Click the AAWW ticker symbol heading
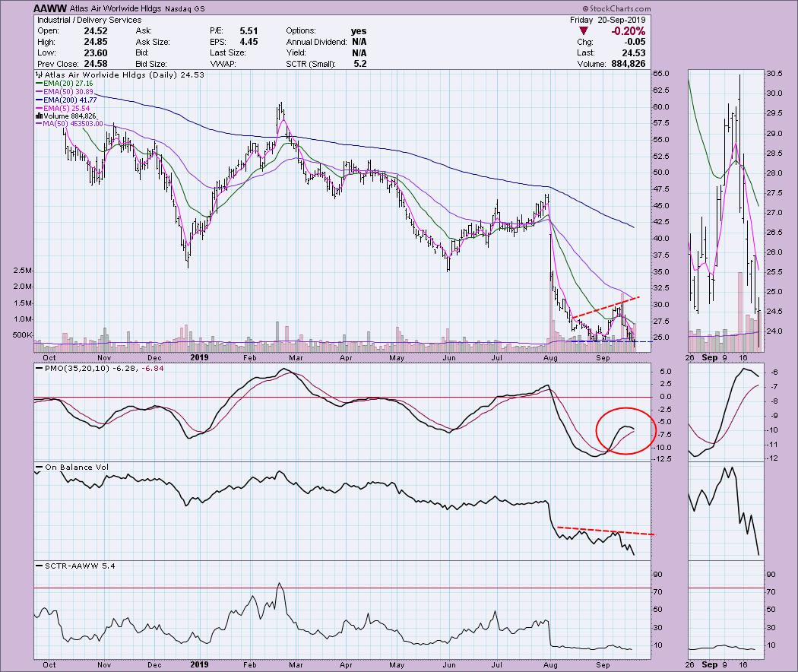This screenshot has height=672, width=798. (50, 8)
